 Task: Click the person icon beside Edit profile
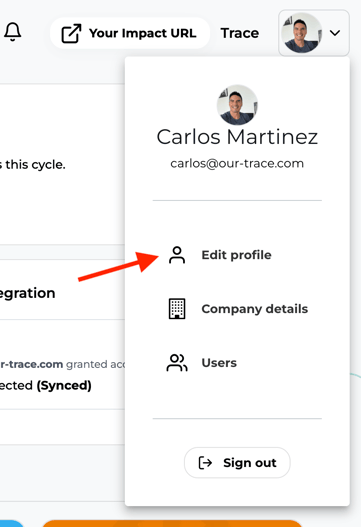pyautogui.click(x=177, y=255)
